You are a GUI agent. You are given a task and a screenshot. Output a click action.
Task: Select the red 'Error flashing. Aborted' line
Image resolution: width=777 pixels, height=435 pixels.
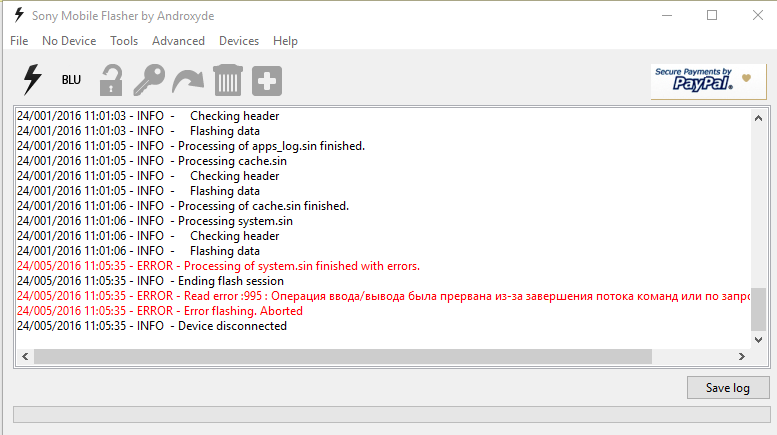click(x=160, y=311)
